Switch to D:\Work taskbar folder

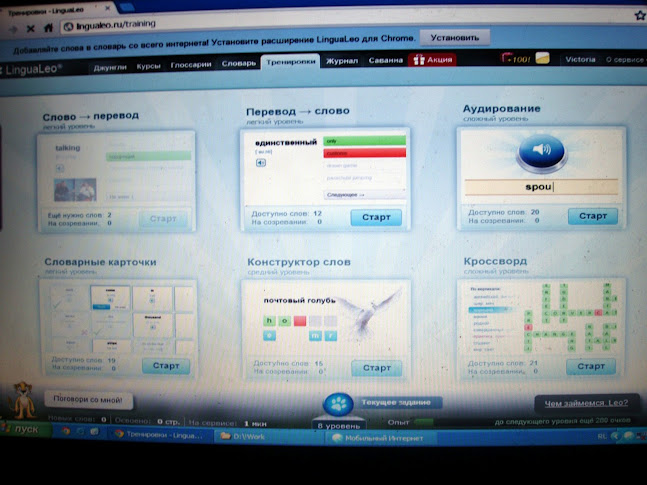coord(267,436)
